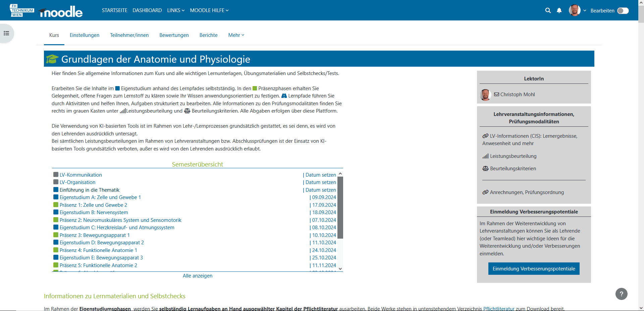
Task: Click the envelope icon next to Christoph Mohl
Action: (496, 95)
